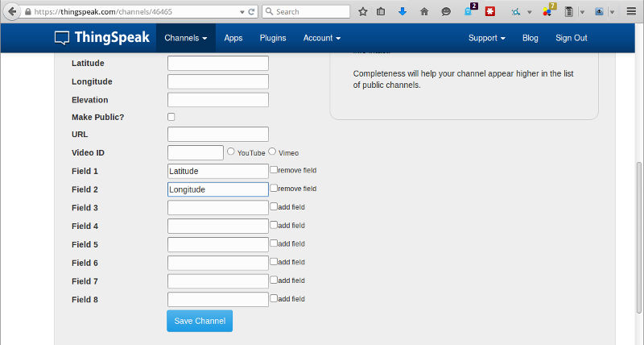The height and width of the screenshot is (345, 644).
Task: Check add field for Field 4
Action: point(274,225)
